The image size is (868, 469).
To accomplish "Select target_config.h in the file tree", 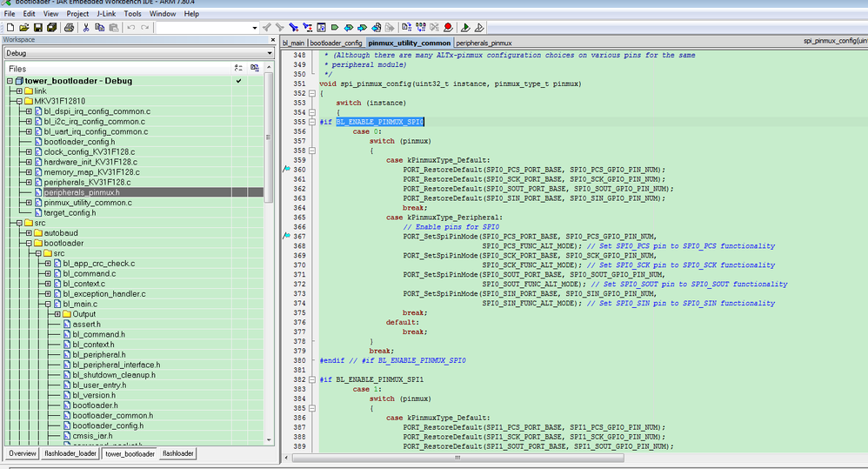I will click(x=69, y=212).
